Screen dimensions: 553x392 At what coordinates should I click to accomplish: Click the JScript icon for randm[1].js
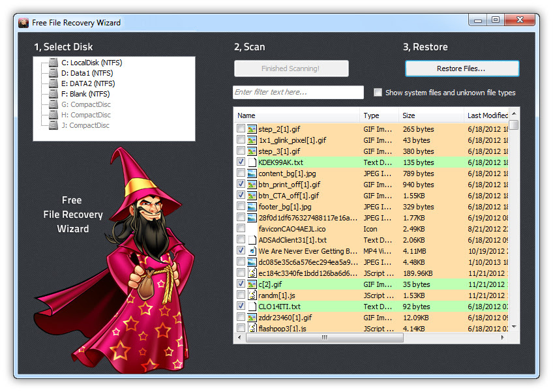click(252, 295)
